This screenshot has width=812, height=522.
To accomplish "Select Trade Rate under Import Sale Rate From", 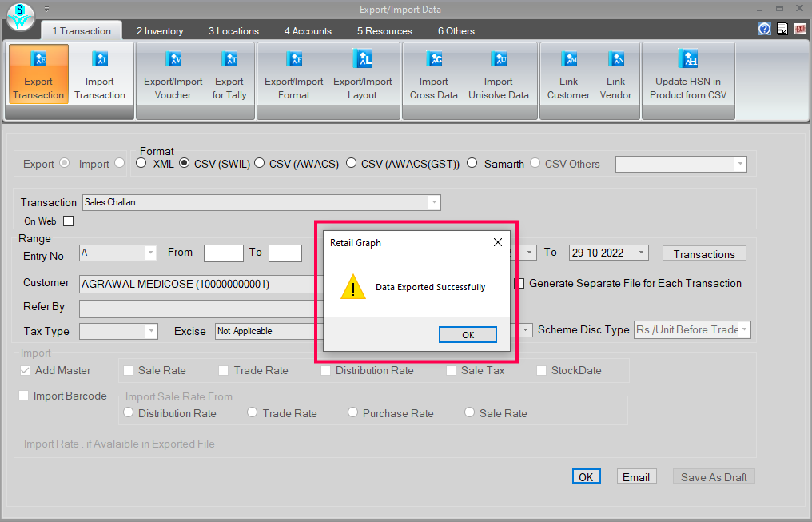I will (x=253, y=412).
